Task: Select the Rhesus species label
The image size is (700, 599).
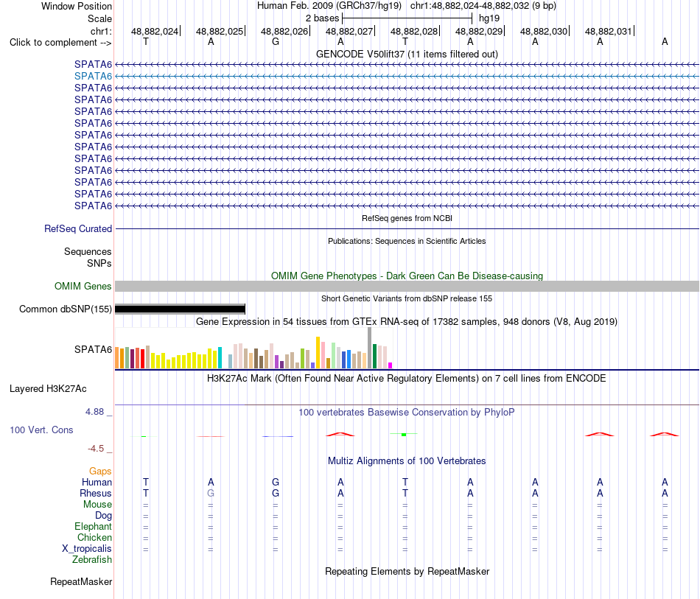Action: (x=95, y=493)
